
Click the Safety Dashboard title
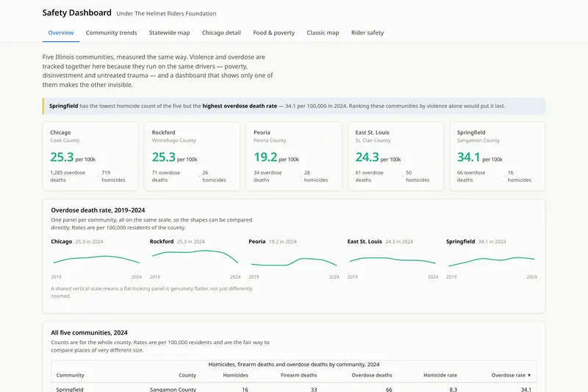point(77,13)
